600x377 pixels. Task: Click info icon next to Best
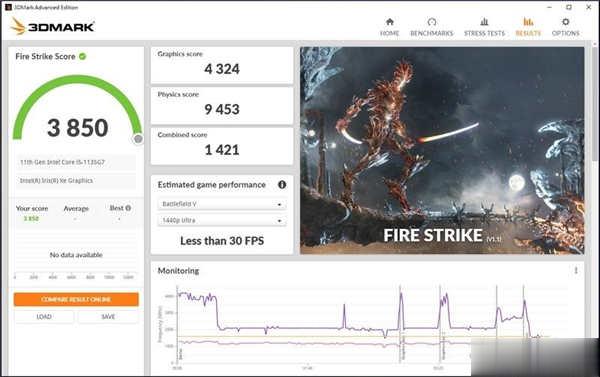pos(128,208)
